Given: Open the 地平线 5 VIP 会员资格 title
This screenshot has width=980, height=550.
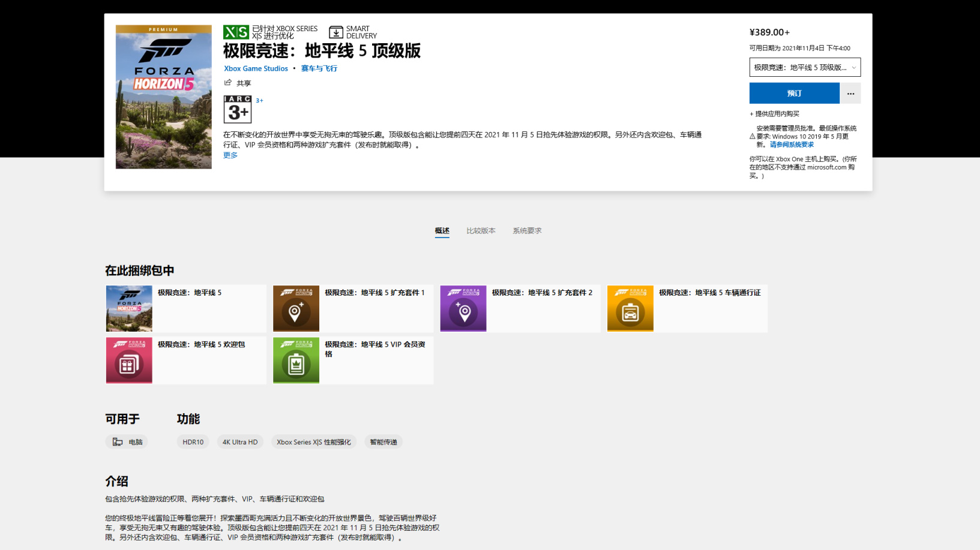Looking at the screenshot, I should (x=375, y=349).
